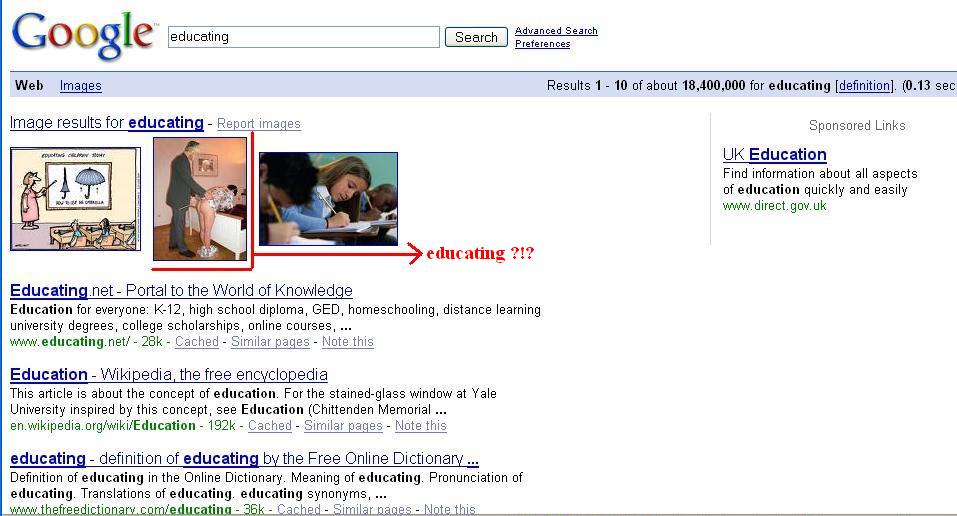Open the definition link for educating
The height and width of the screenshot is (516, 957).
click(865, 85)
